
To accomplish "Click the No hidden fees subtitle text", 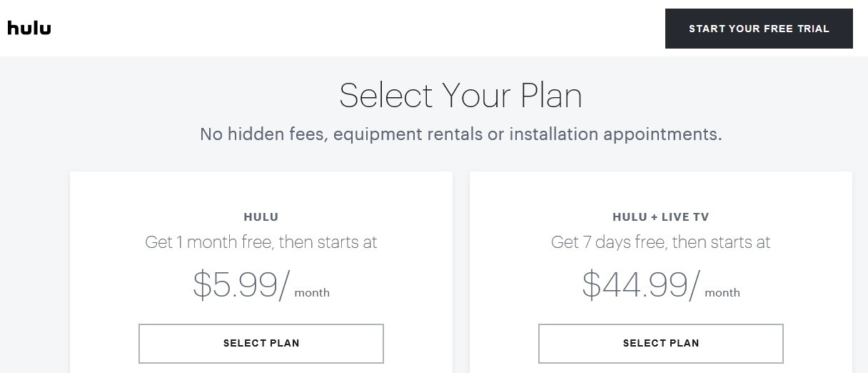I will 460,134.
